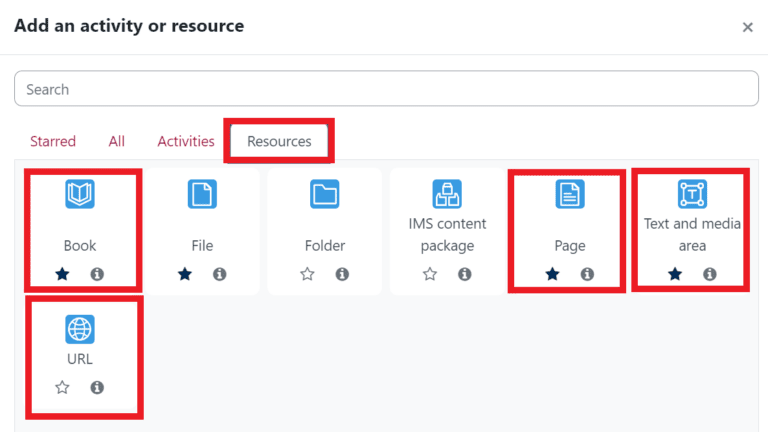
Task: Close the Add an activity dialog
Action: pos(747,27)
